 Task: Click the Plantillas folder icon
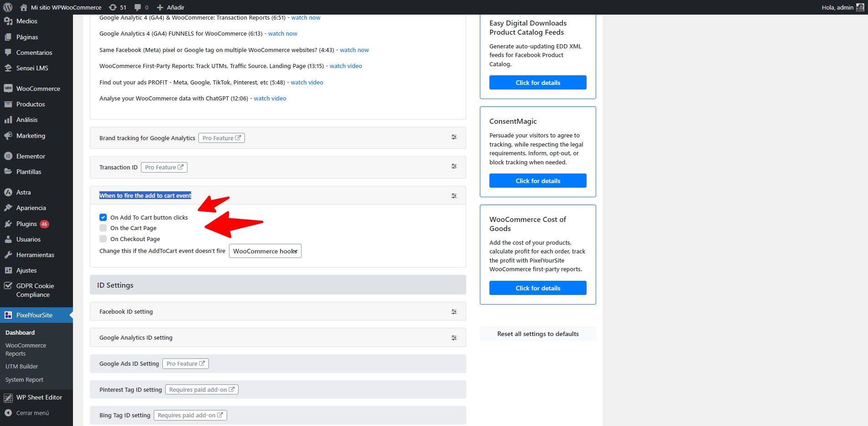click(8, 172)
